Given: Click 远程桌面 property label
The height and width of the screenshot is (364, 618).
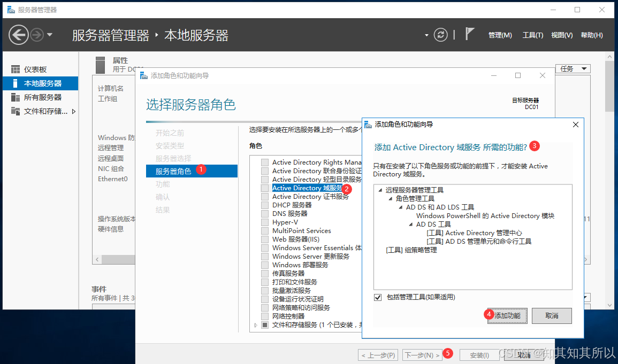Looking at the screenshot, I should point(111,159).
